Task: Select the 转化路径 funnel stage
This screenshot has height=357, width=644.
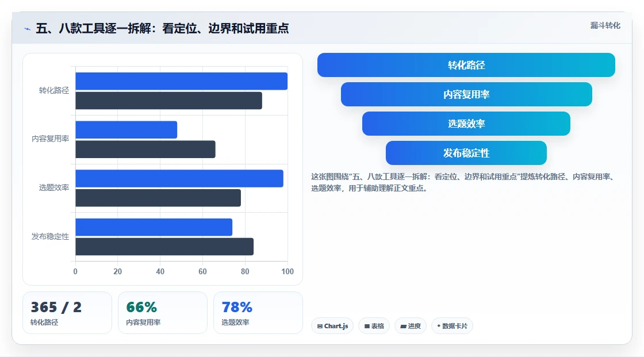Action: (x=466, y=65)
